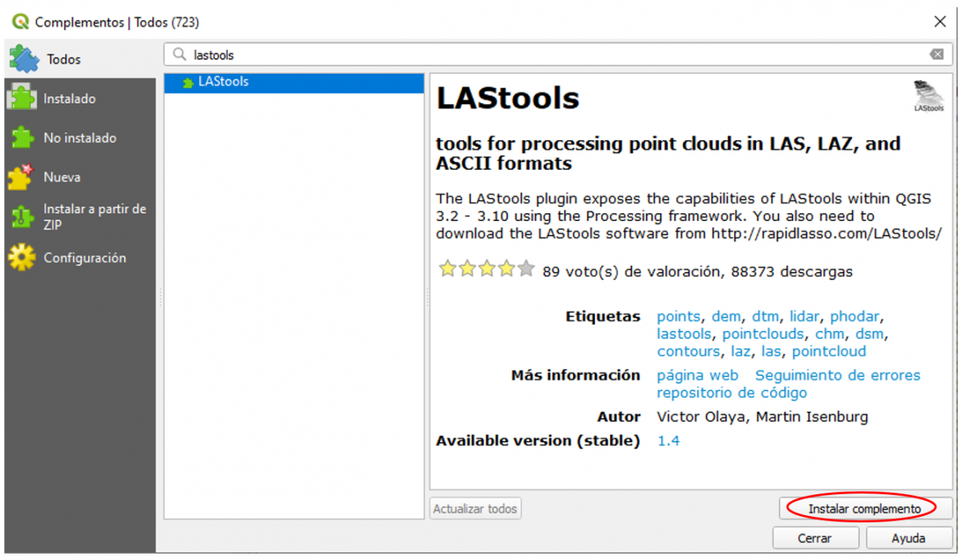Open the repositorio de código link
962x560 pixels.
[x=731, y=393]
